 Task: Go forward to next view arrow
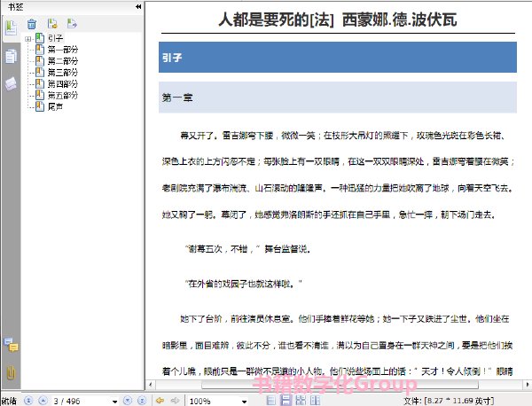[175, 401]
